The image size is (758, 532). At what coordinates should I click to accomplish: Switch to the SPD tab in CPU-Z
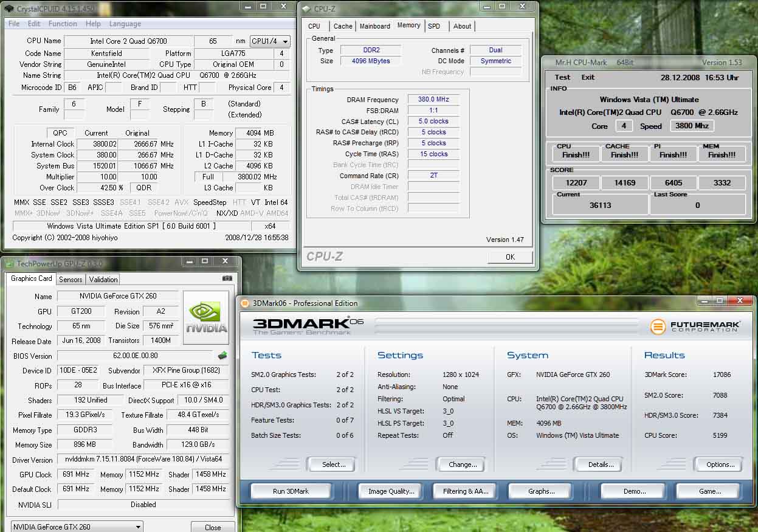(434, 26)
